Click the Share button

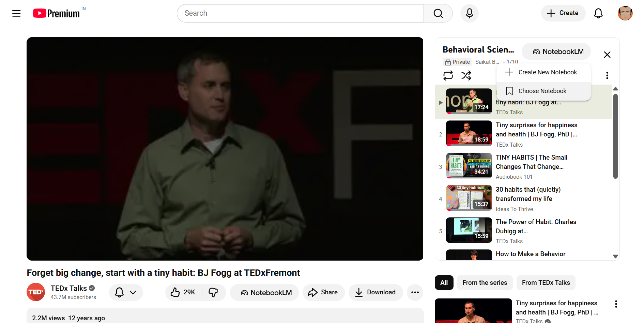pos(323,292)
